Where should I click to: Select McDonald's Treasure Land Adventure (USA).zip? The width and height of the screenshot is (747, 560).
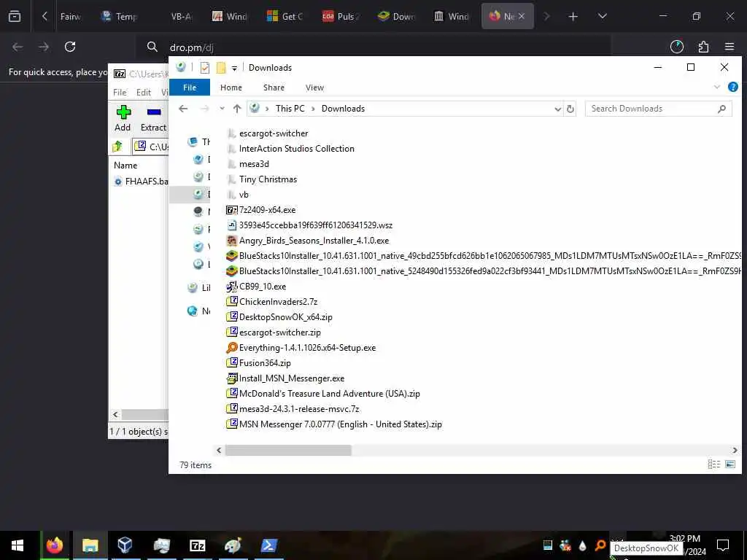click(x=323, y=394)
